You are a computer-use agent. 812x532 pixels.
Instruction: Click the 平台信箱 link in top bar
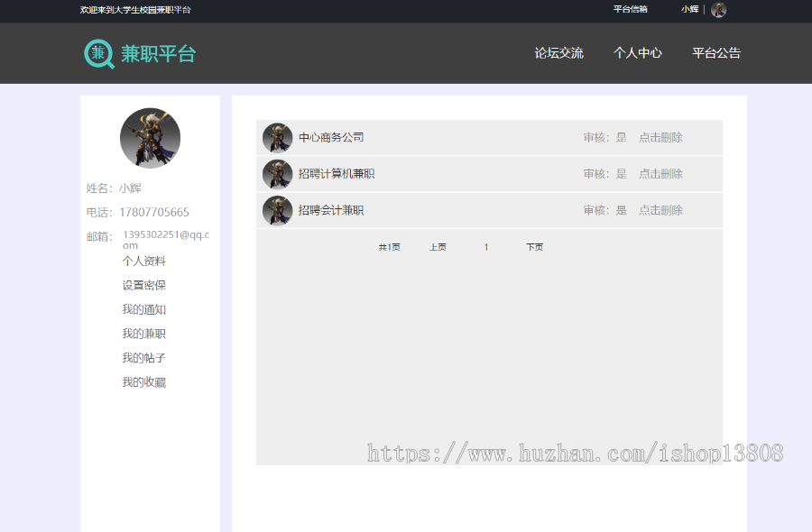point(630,10)
